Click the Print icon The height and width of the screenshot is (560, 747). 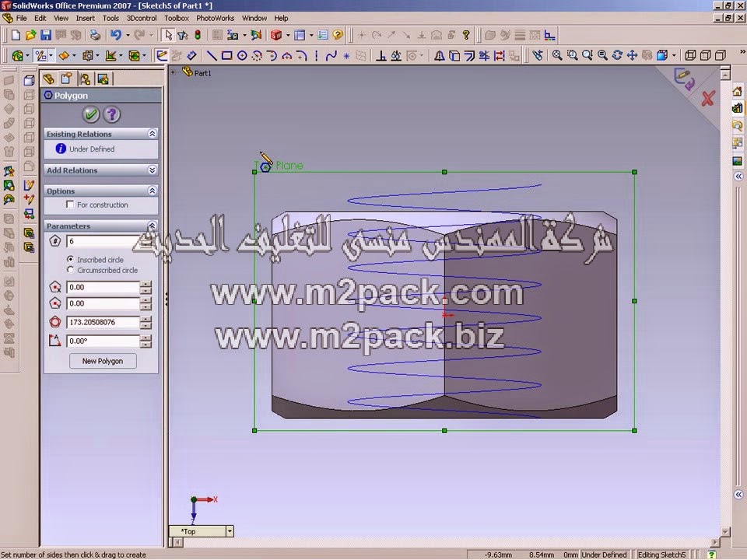coord(95,35)
